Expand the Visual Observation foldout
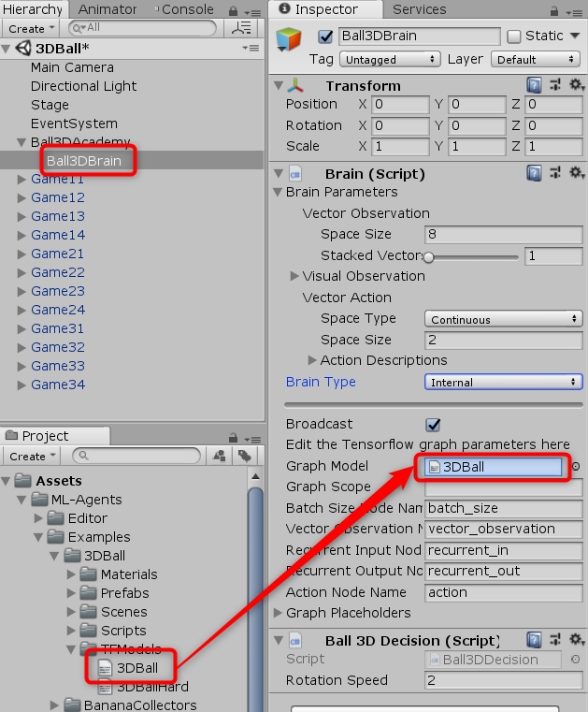 294,276
